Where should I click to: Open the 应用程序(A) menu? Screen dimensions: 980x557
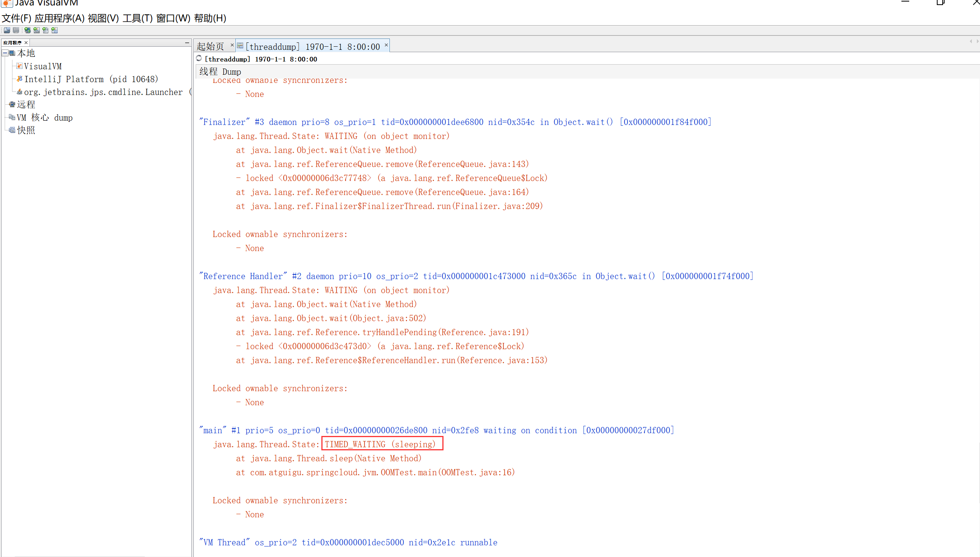60,18
